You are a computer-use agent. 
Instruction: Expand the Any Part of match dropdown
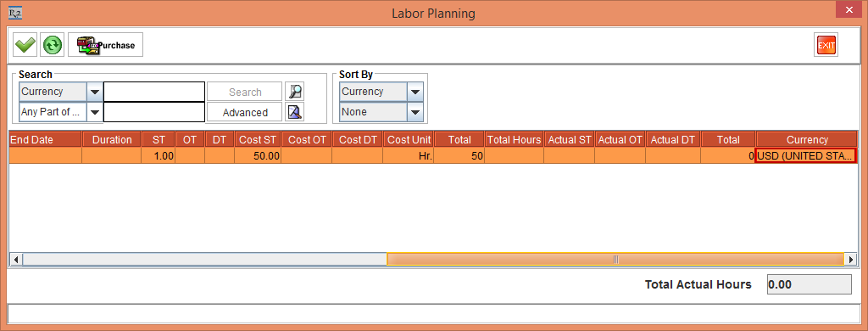(x=95, y=112)
